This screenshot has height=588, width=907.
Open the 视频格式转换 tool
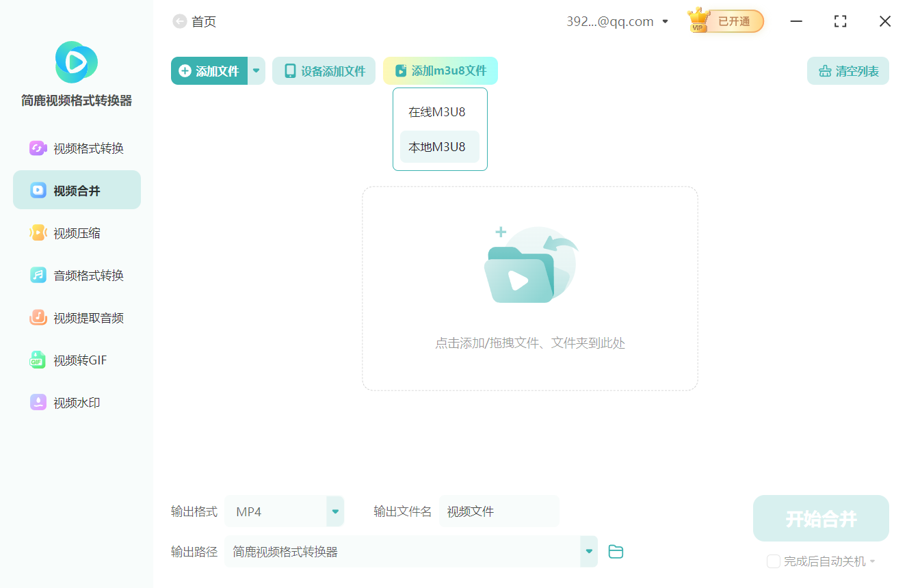point(75,148)
